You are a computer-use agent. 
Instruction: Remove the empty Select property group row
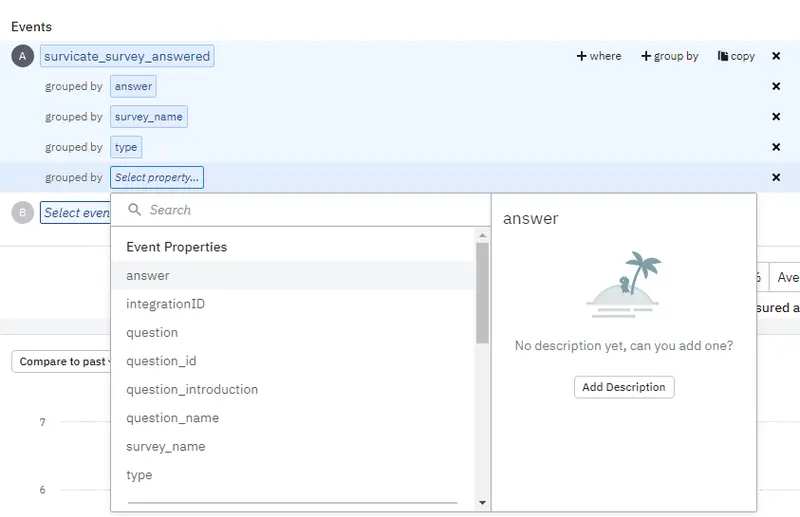pyautogui.click(x=776, y=178)
